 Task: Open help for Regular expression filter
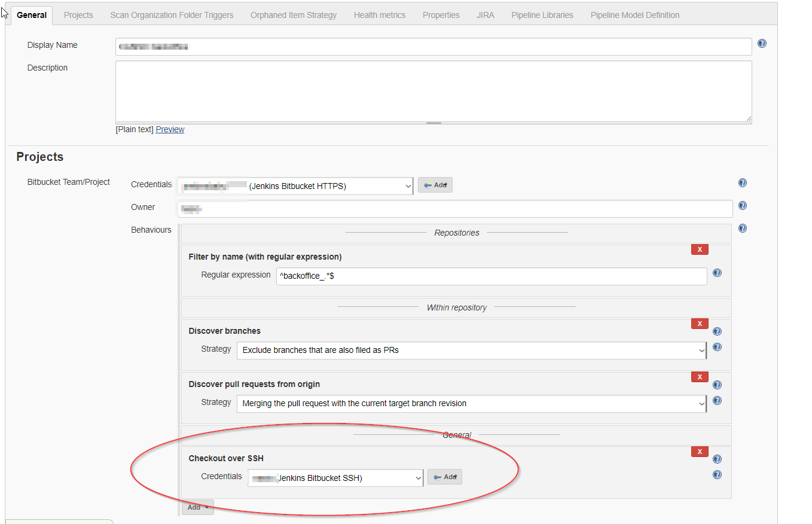pyautogui.click(x=717, y=273)
